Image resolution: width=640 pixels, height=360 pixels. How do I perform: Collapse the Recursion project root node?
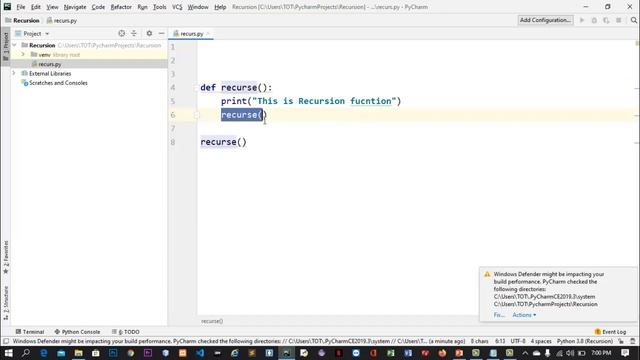15,45
